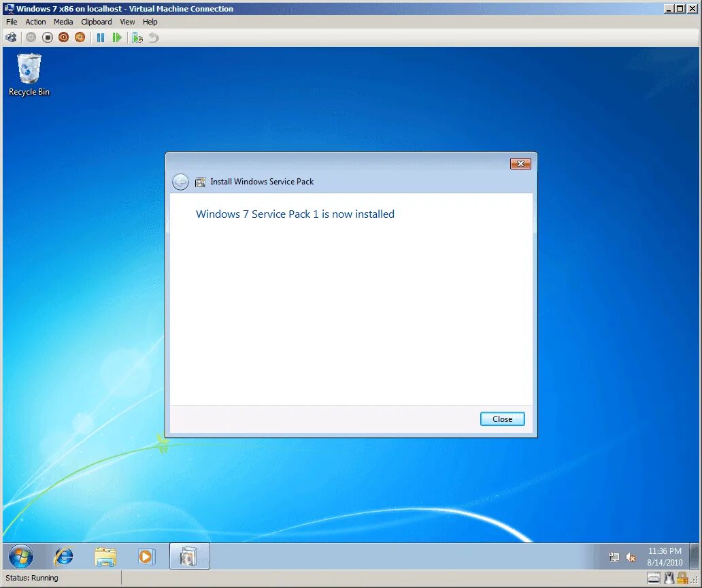Select the Recycle Bin desktop icon
This screenshot has width=702, height=588.
(29, 75)
